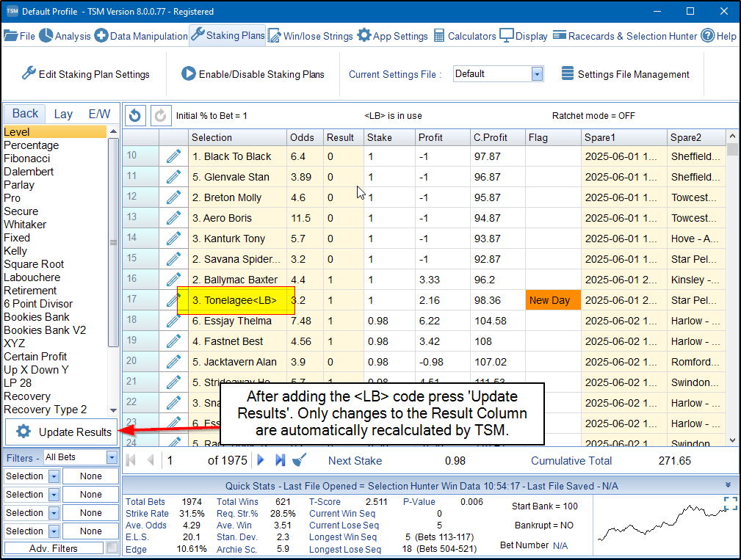Expand chart with fullscreen icon
Image resolution: width=741 pixels, height=560 pixels.
click(x=730, y=503)
